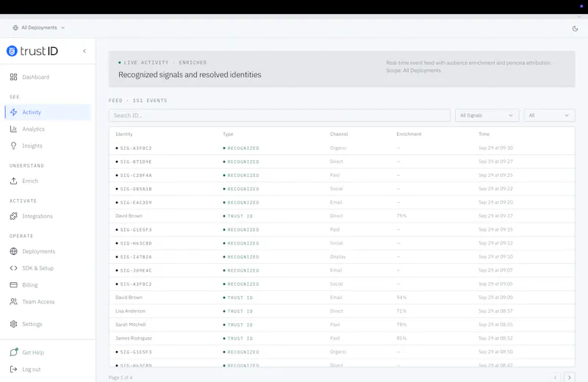Click the Enrich upload icon
This screenshot has width=588, height=382.
point(13,181)
